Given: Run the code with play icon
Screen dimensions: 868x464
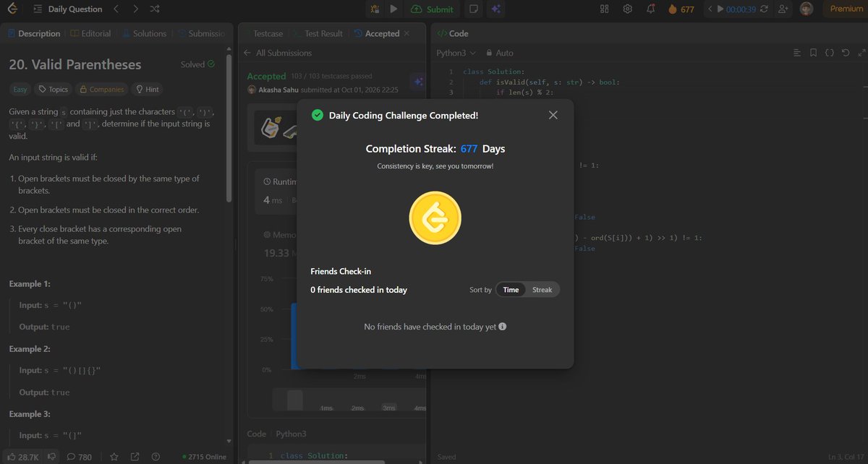Looking at the screenshot, I should click(393, 9).
